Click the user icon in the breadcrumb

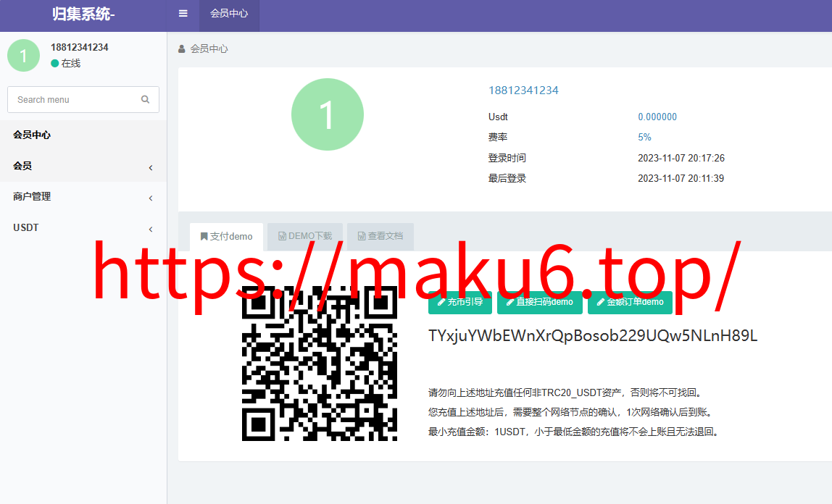pos(181,49)
